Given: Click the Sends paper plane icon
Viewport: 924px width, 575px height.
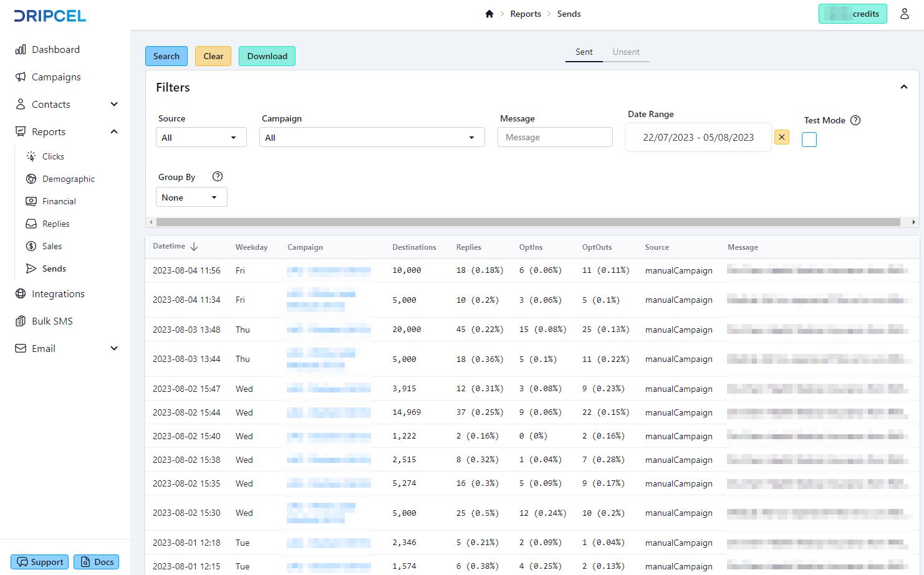Looking at the screenshot, I should click(31, 268).
